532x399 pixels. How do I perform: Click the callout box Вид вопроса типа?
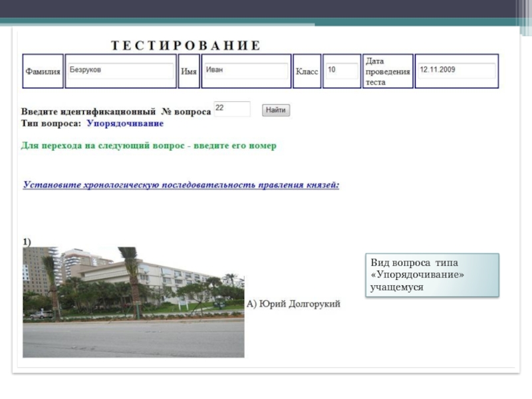click(432, 275)
